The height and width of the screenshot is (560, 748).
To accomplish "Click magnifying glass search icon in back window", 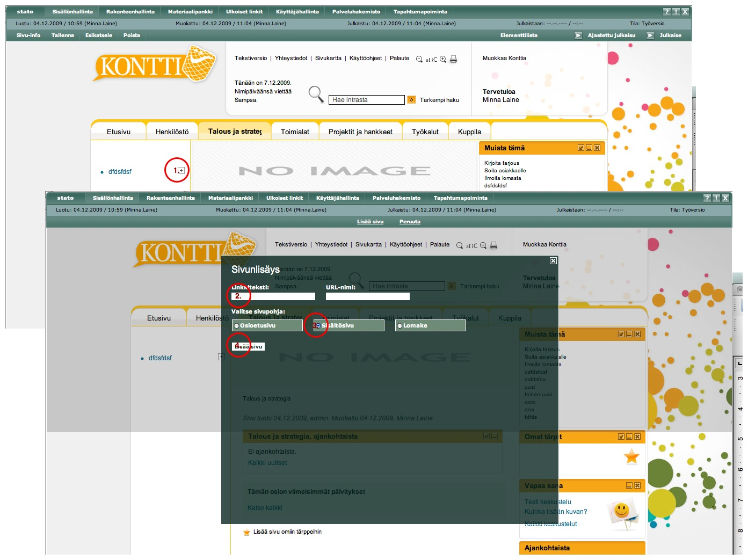I will coord(316,94).
